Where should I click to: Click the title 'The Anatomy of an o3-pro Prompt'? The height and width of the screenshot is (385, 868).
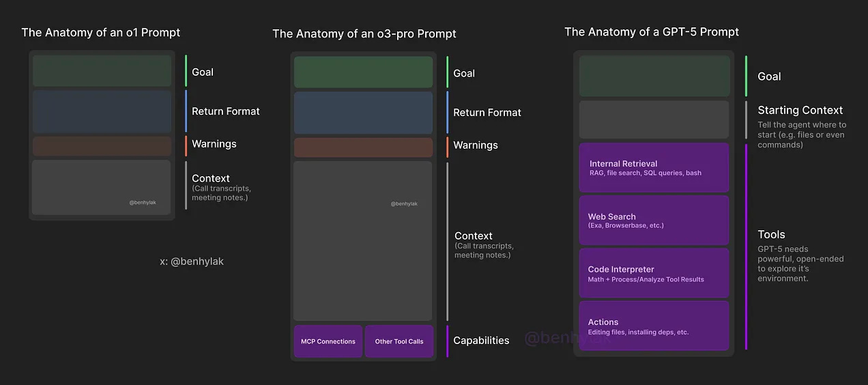tap(364, 33)
